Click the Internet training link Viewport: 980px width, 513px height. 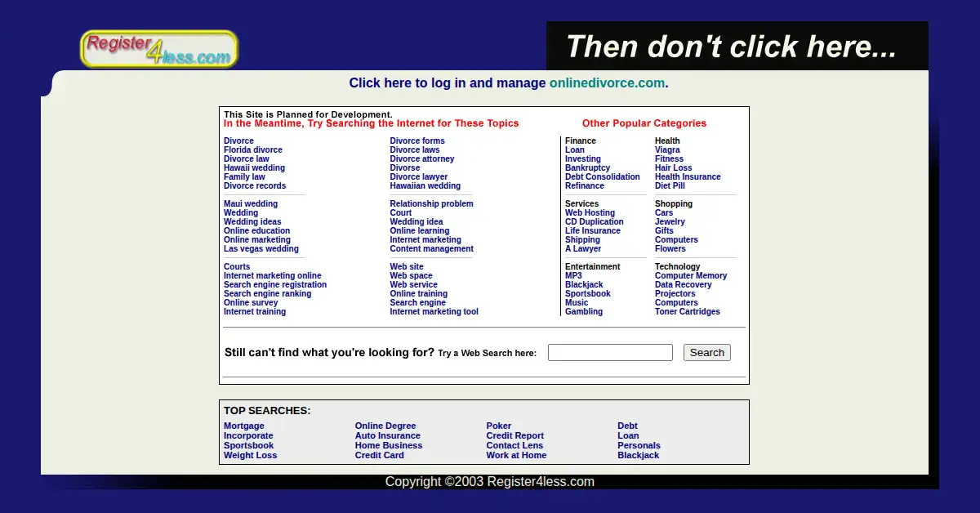(255, 312)
